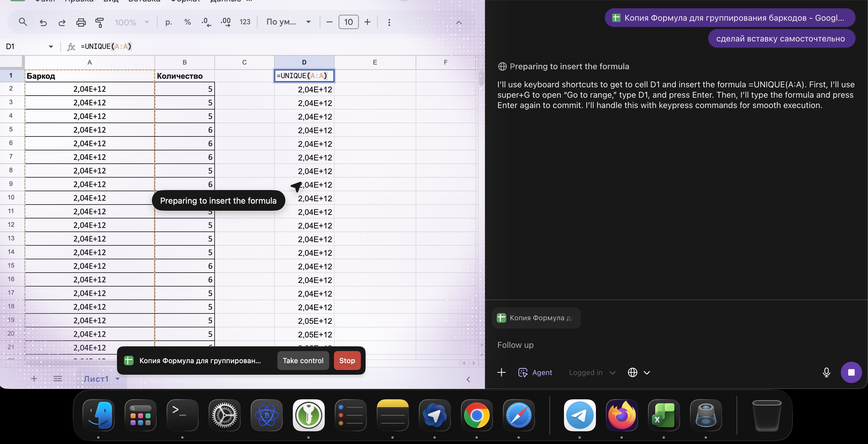Viewport: 868px width, 444px height.
Task: Click the redo arrow icon
Action: [x=62, y=22]
